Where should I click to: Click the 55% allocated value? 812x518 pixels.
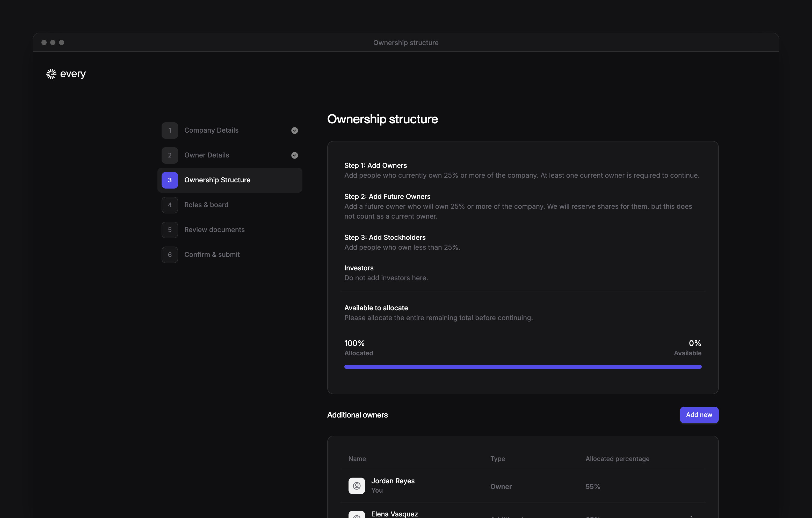click(x=593, y=487)
